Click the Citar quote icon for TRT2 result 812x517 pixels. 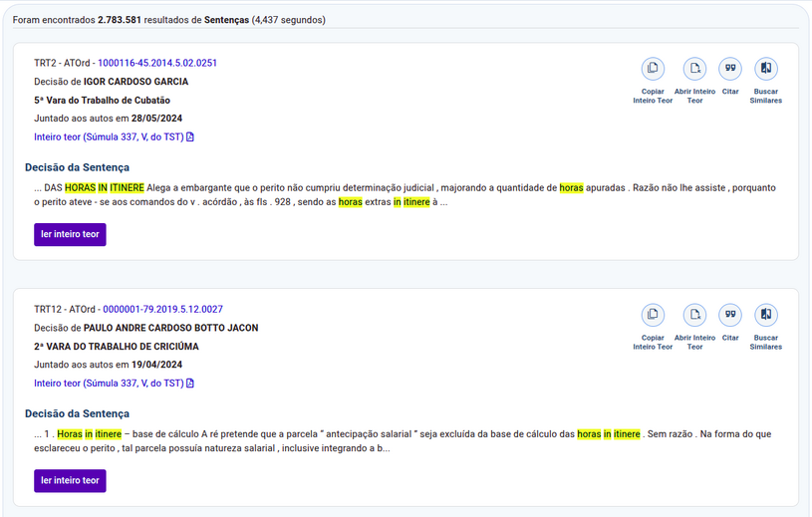click(x=730, y=69)
